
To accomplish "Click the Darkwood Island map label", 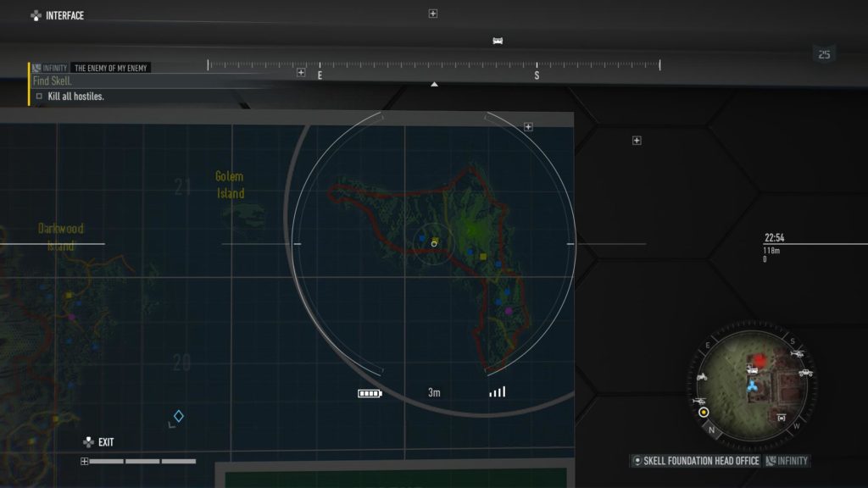I will 61,237.
